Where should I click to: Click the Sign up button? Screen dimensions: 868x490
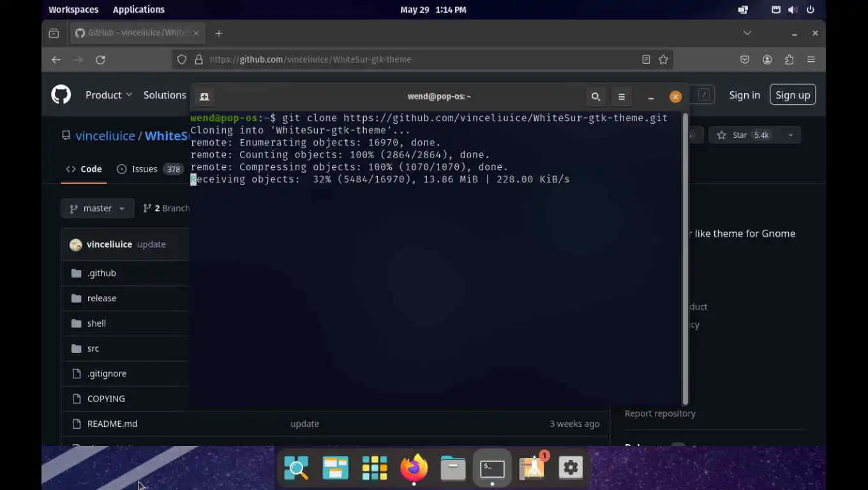pos(793,95)
